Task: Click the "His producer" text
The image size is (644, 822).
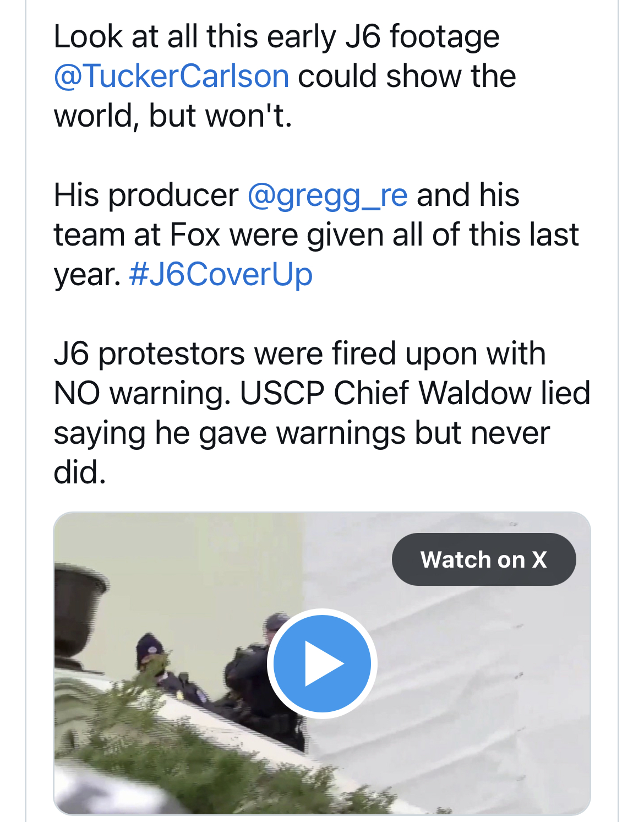Action: click(146, 195)
